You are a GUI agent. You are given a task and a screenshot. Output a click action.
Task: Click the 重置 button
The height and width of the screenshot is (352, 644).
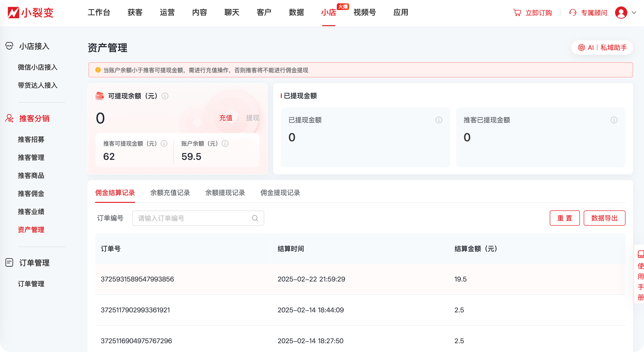(x=564, y=218)
